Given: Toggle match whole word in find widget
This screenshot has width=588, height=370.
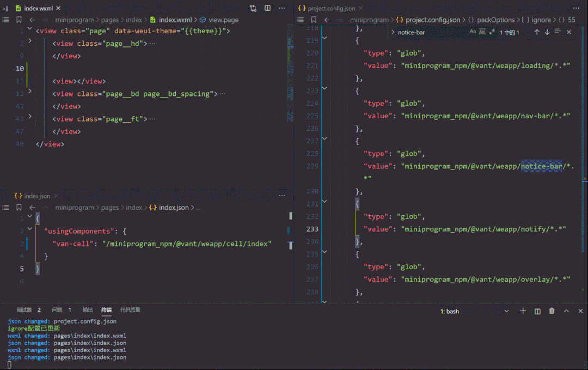Looking at the screenshot, I should (482, 32).
